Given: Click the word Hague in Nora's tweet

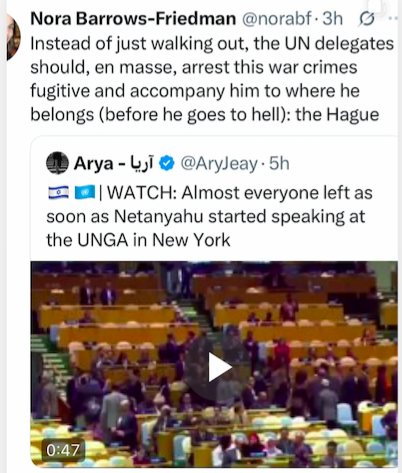Looking at the screenshot, I should (353, 115).
